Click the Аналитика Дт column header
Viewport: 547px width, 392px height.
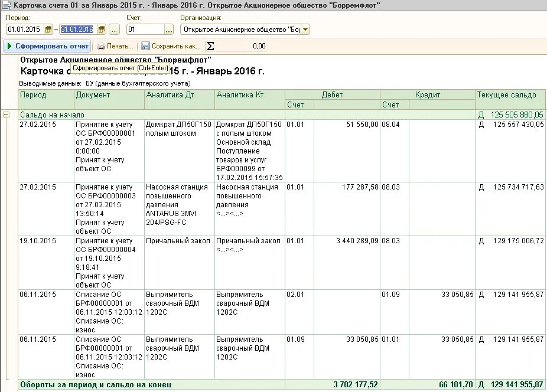coord(180,99)
